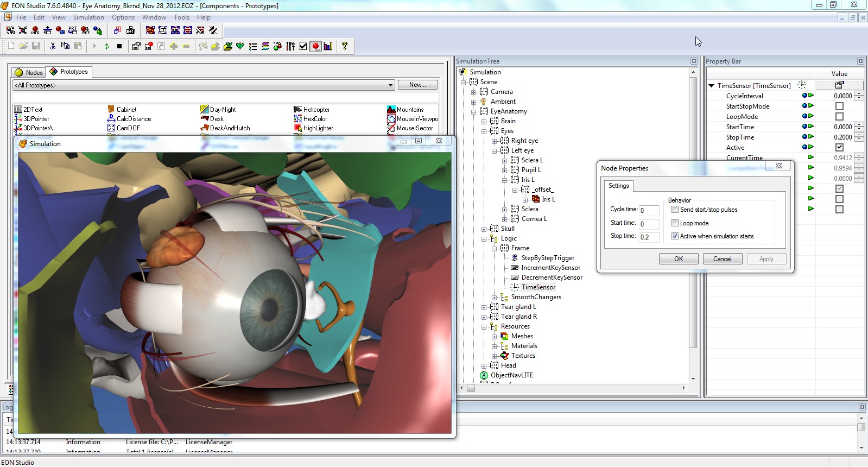Select TimeSensor node in simulation tree

(538, 287)
